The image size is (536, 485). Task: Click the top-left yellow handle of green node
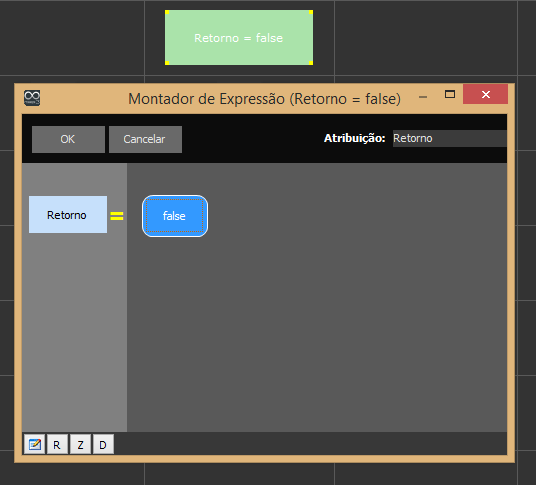click(x=167, y=12)
